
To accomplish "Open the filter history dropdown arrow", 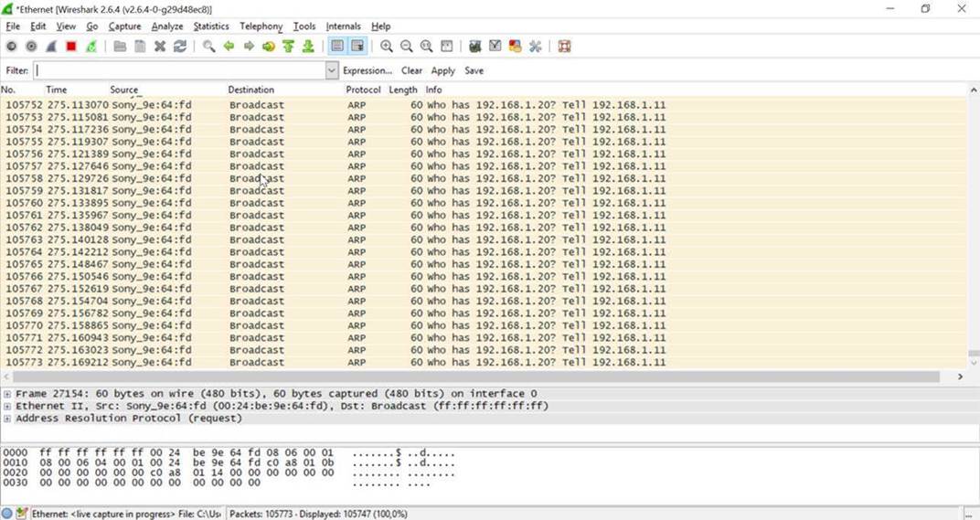I will (x=332, y=70).
